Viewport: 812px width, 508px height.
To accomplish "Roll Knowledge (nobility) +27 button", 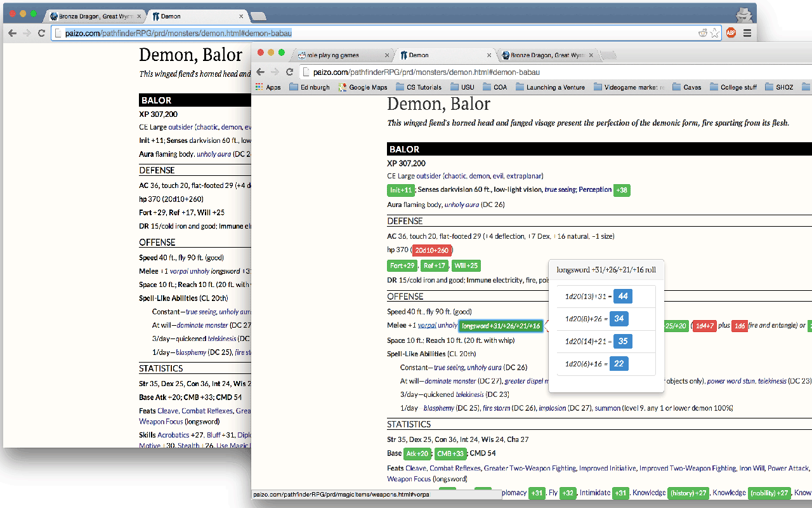I will point(769,493).
